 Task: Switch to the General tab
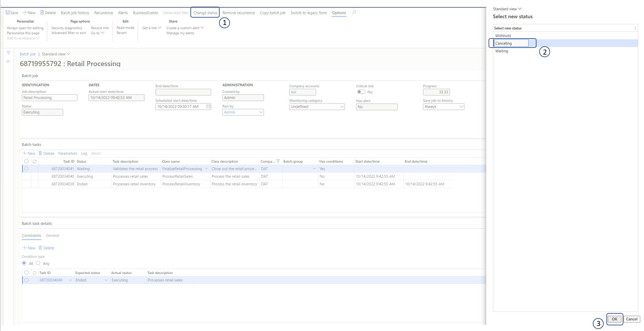(52, 236)
